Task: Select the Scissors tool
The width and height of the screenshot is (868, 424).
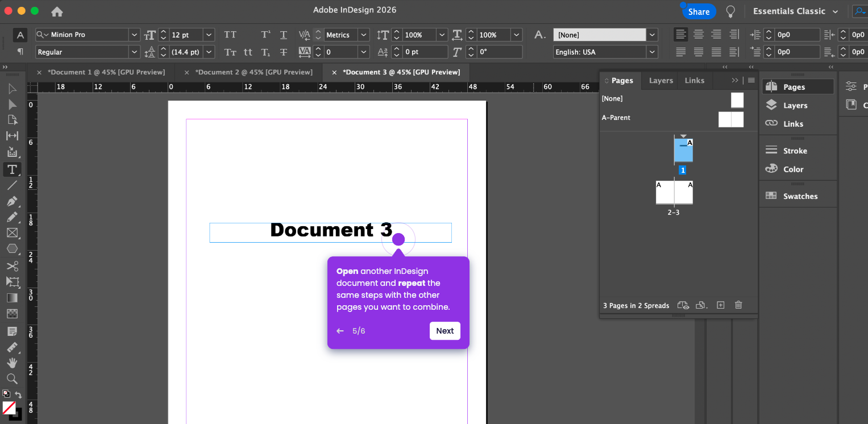Action: (x=12, y=266)
